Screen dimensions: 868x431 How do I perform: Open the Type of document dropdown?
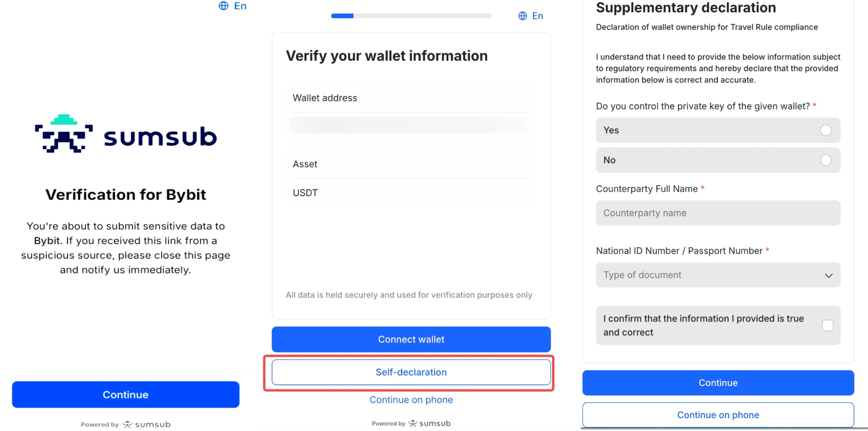[x=718, y=275]
